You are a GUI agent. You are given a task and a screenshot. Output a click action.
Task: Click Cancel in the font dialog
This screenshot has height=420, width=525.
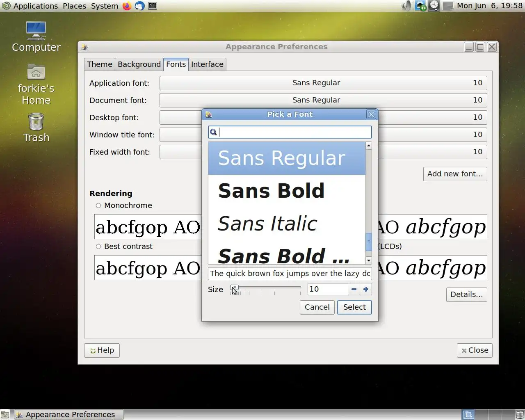(x=317, y=307)
